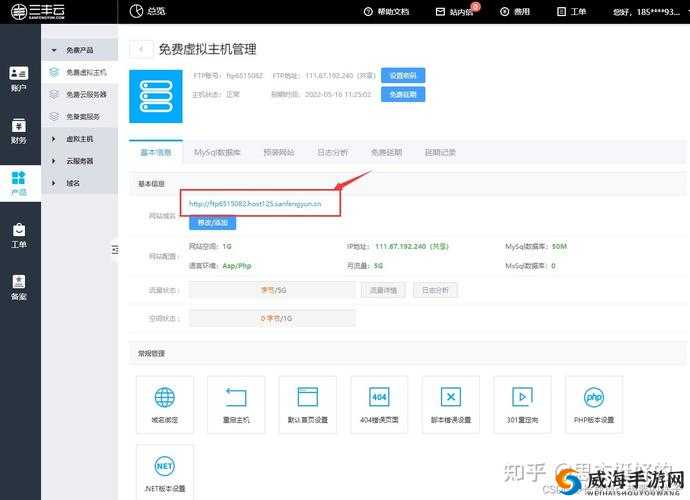Open the 财务 finance section in sidebar
690x500 pixels.
pos(19,131)
